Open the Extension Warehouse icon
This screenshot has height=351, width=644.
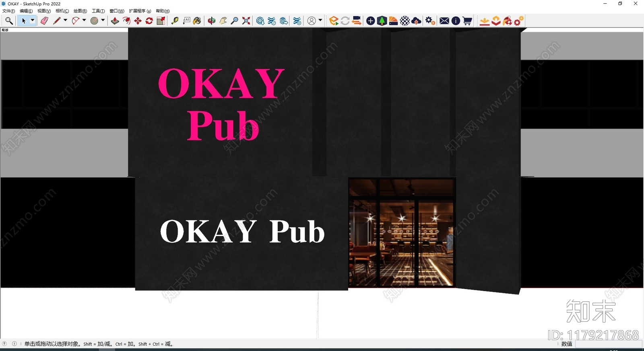click(x=272, y=21)
